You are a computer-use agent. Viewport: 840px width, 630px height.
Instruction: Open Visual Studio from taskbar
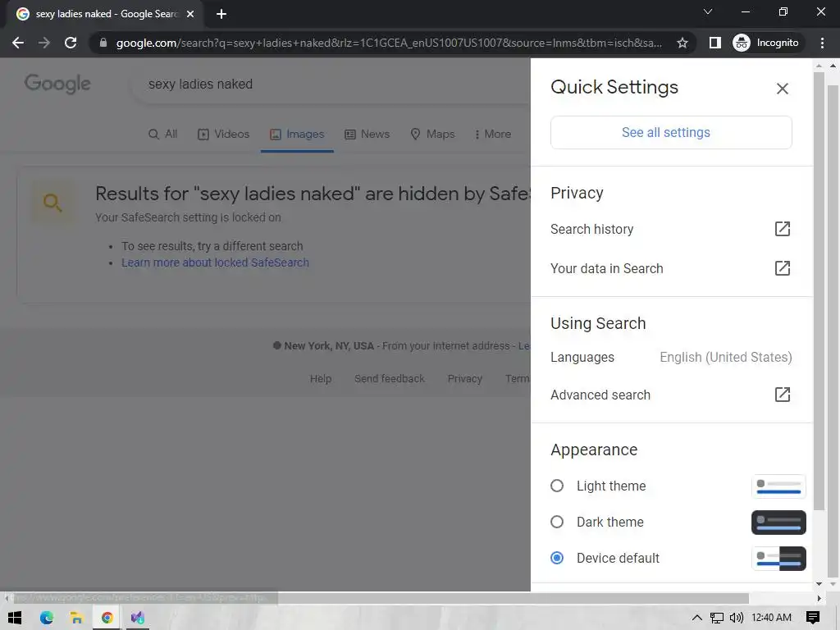point(138,618)
